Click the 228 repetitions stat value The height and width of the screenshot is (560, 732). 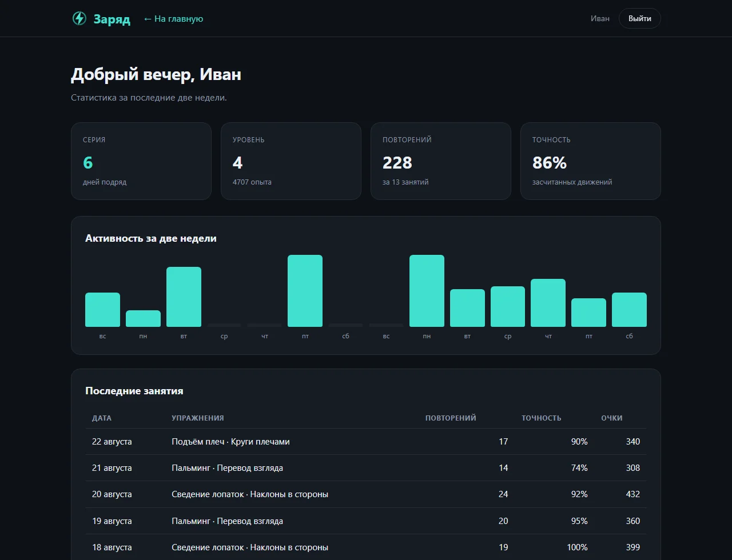(397, 163)
